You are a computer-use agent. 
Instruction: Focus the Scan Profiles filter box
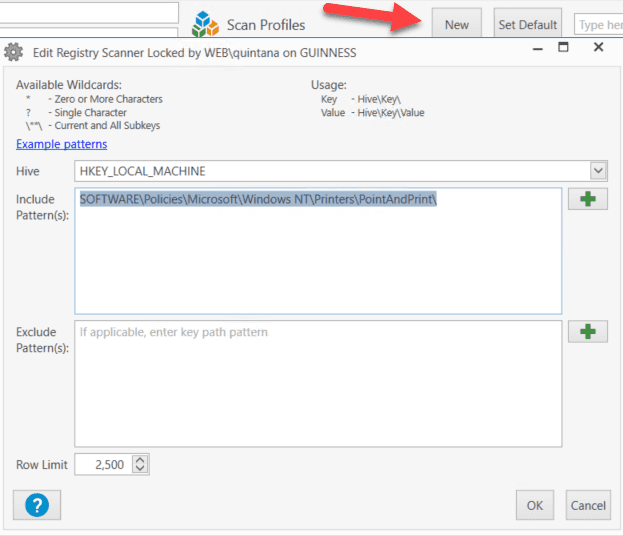(x=598, y=25)
